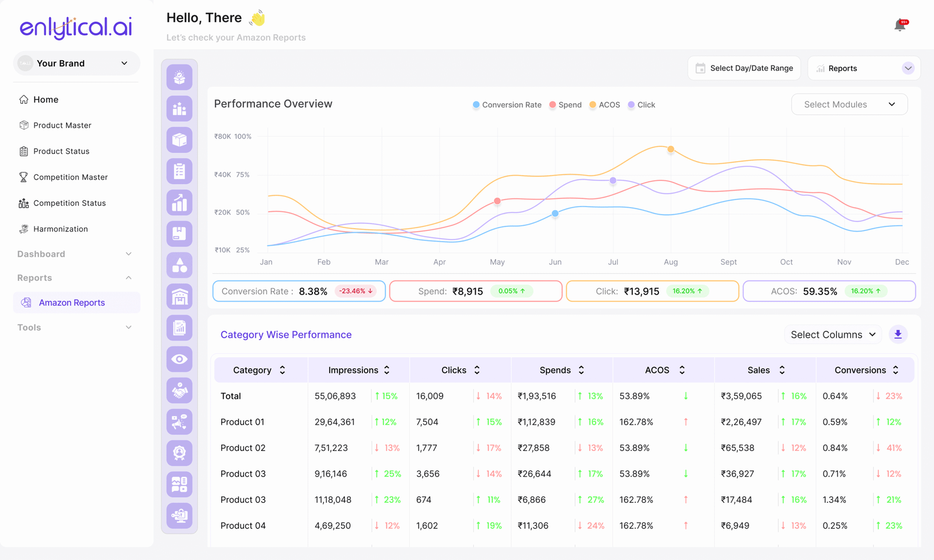
Task: Open the megaphone marketing icon
Action: [x=179, y=422]
